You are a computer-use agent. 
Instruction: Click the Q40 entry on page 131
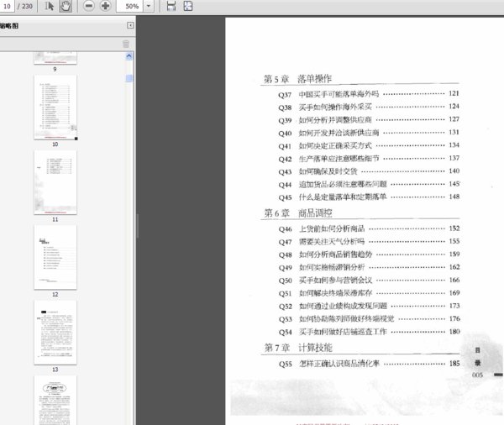click(369, 133)
